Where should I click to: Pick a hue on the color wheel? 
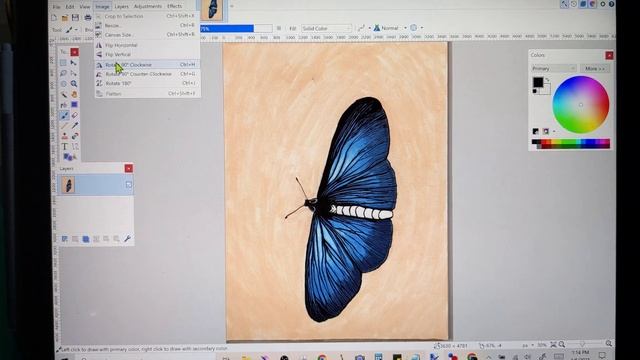pyautogui.click(x=580, y=104)
